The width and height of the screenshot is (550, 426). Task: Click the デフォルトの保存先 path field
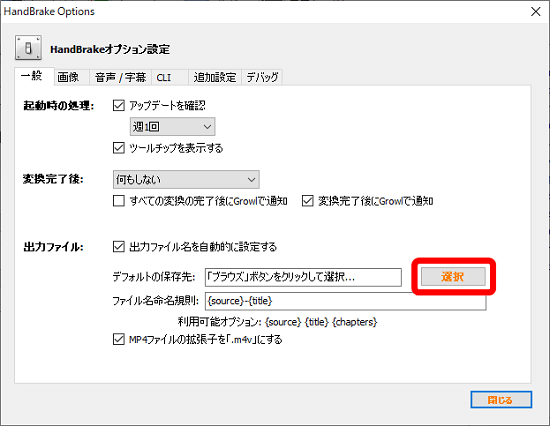[x=303, y=277]
